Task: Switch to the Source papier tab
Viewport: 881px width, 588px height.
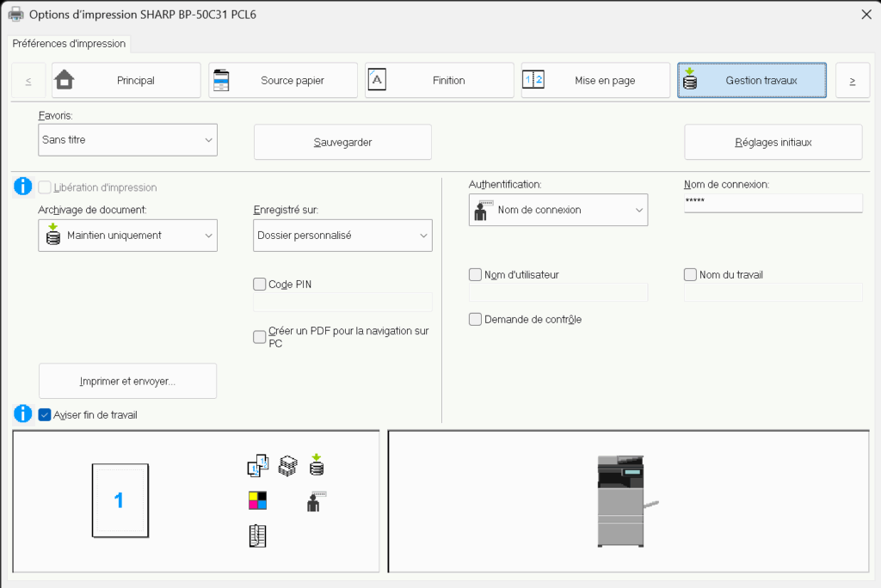Action: [x=283, y=81]
